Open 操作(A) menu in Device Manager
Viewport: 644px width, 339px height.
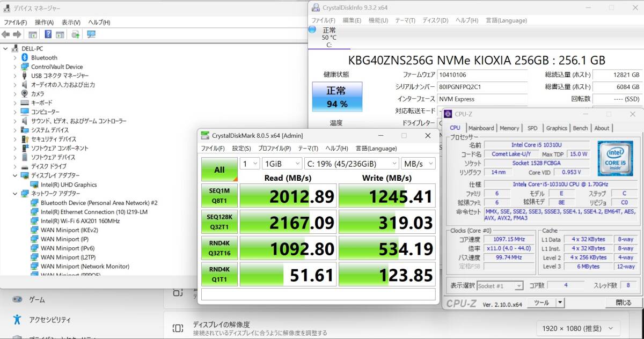[x=44, y=23]
